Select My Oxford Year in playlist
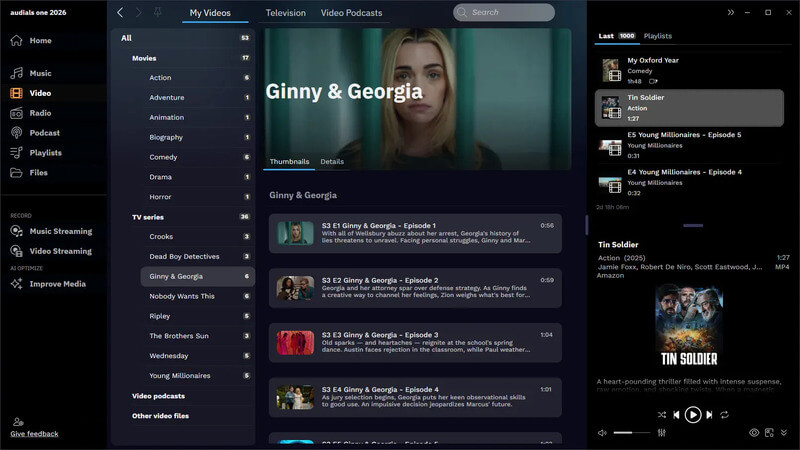800x450 pixels. tap(689, 70)
